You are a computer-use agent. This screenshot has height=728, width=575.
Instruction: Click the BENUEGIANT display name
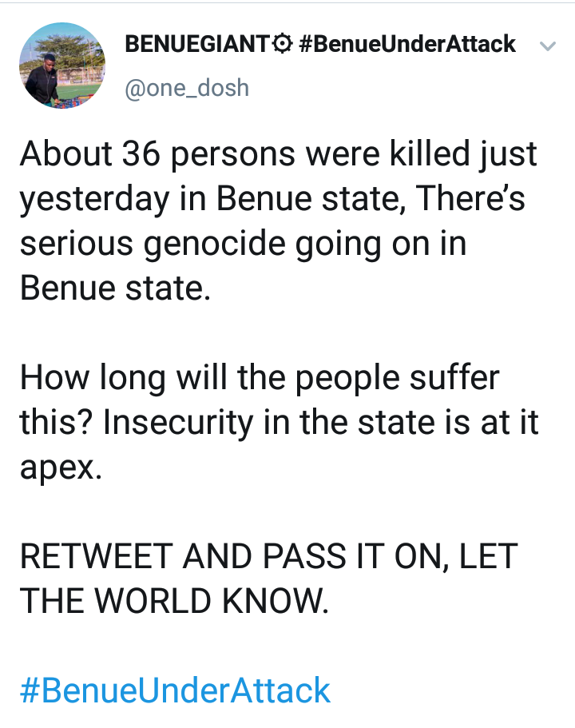[x=195, y=44]
